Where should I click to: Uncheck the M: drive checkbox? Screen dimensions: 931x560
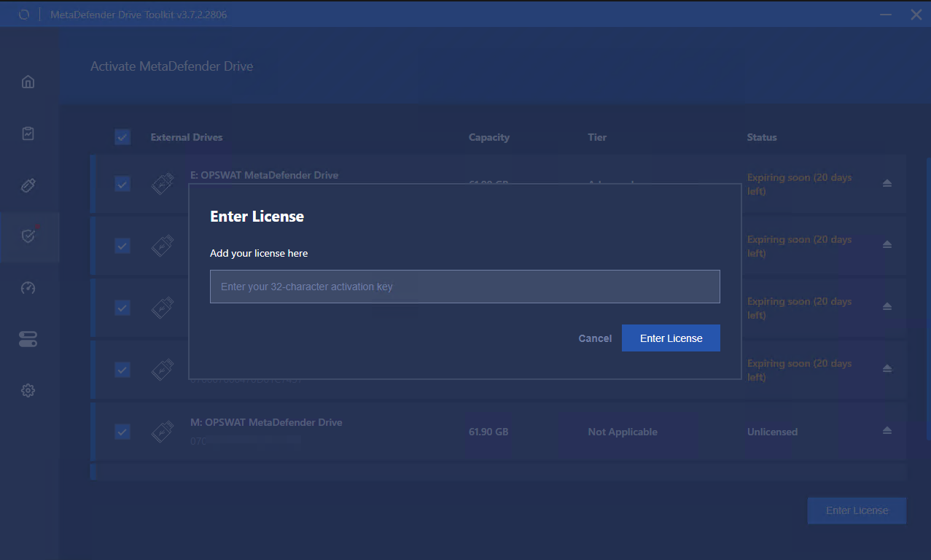pyautogui.click(x=122, y=432)
